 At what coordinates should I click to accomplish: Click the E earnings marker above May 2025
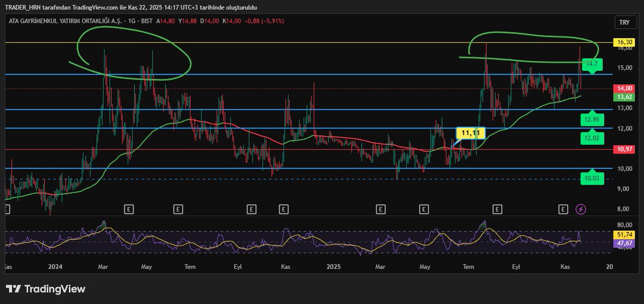[x=425, y=209]
